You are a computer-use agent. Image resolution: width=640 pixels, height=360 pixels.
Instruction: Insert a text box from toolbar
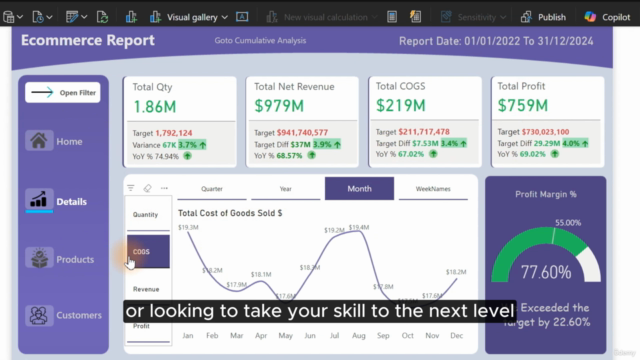click(242, 17)
